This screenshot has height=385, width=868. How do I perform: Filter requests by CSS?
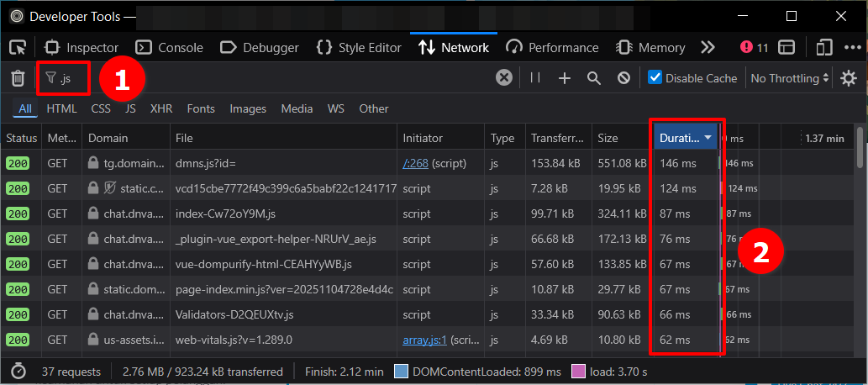(x=101, y=108)
